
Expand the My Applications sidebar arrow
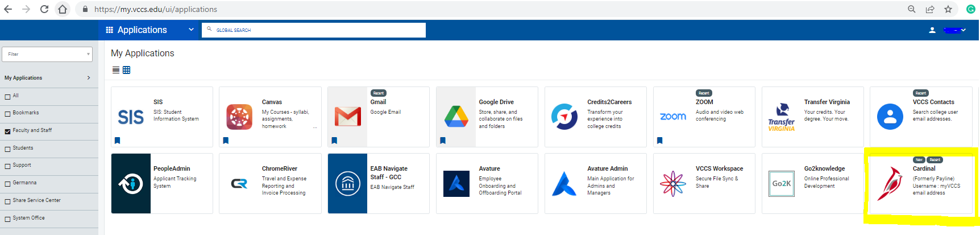[89, 78]
